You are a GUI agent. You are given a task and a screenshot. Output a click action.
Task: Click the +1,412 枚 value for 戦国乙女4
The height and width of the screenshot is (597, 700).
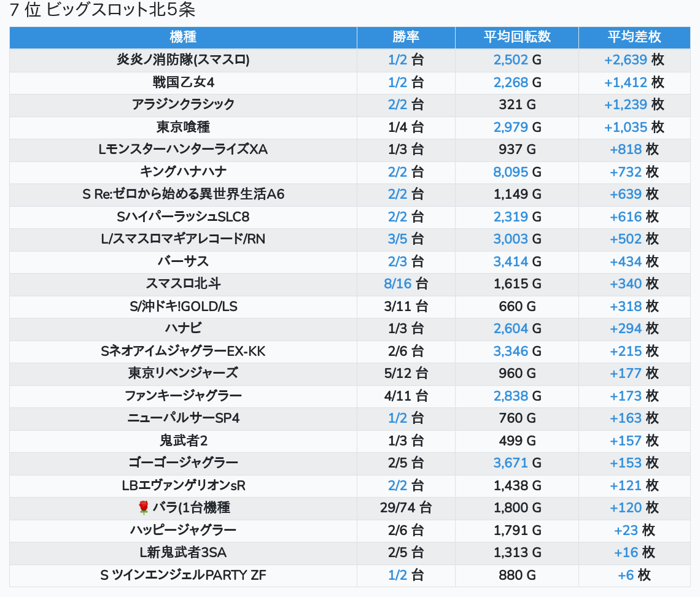point(626,82)
